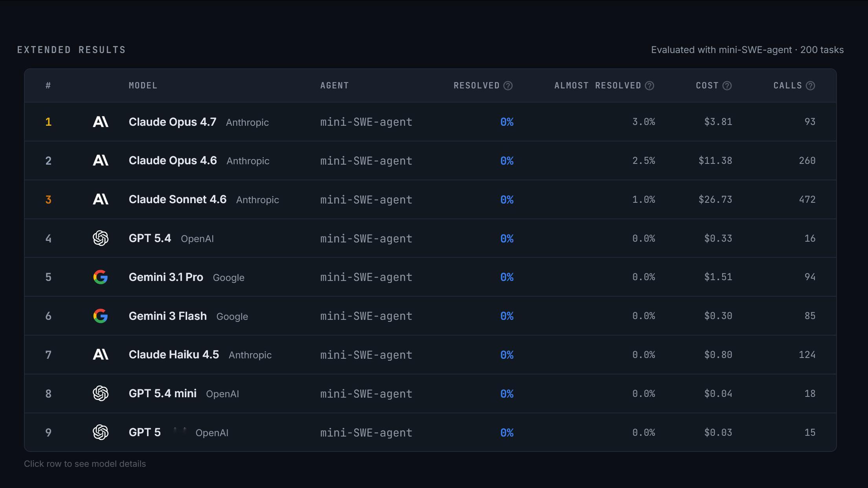Select the Claude Sonnet 4.6 model name
The height and width of the screenshot is (488, 868).
(178, 200)
